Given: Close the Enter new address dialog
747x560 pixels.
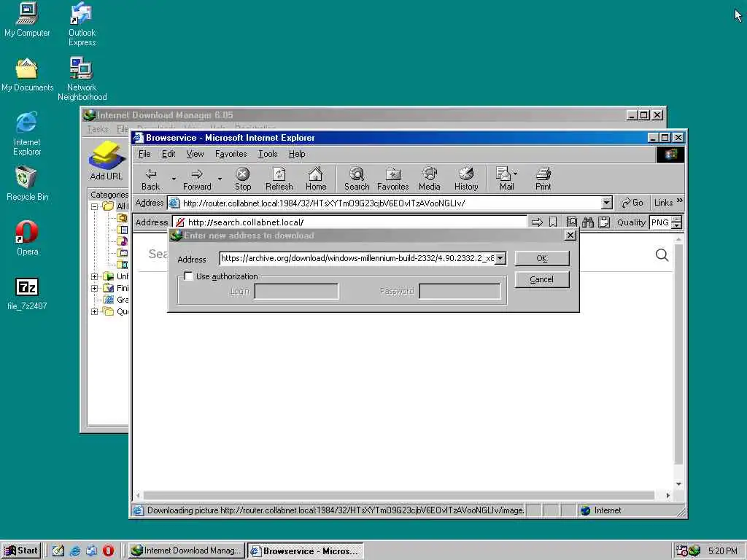Looking at the screenshot, I should click(x=570, y=236).
